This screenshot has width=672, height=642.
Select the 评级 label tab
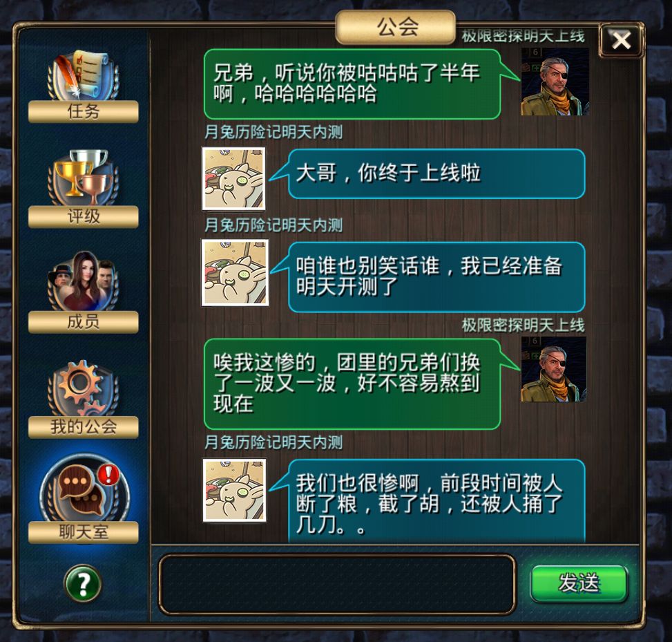pos(83,216)
